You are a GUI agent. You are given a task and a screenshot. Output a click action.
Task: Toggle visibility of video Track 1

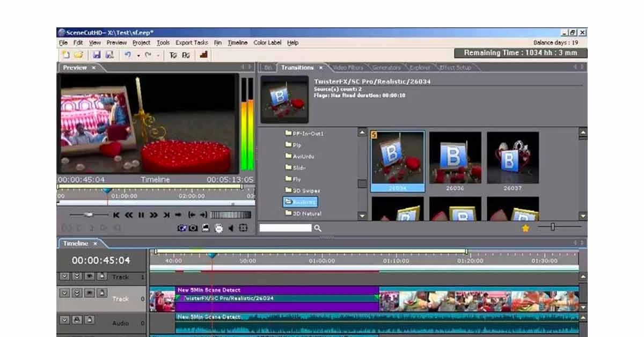(x=90, y=276)
